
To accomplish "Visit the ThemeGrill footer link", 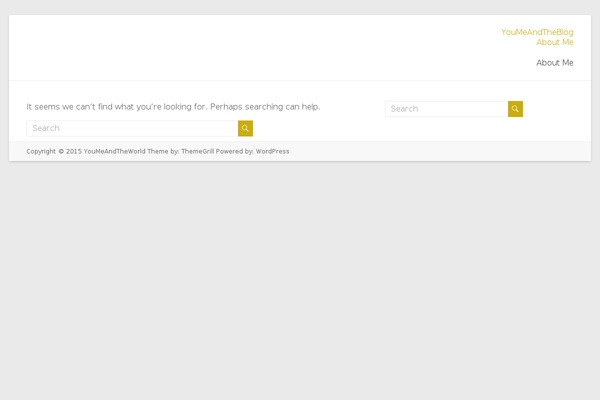I will [197, 152].
